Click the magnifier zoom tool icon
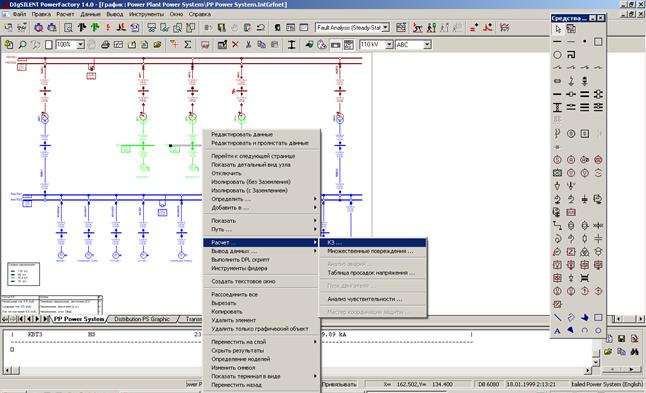This screenshot has height=393, width=646. [x=22, y=44]
